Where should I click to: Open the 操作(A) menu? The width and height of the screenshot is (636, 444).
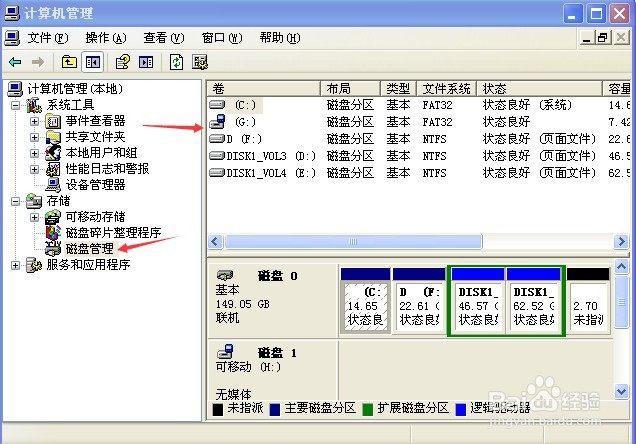pos(106,38)
